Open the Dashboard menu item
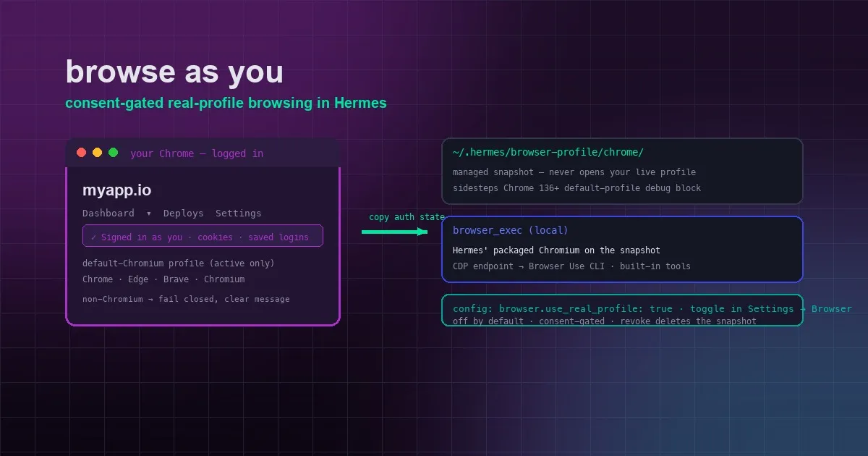 tap(109, 214)
